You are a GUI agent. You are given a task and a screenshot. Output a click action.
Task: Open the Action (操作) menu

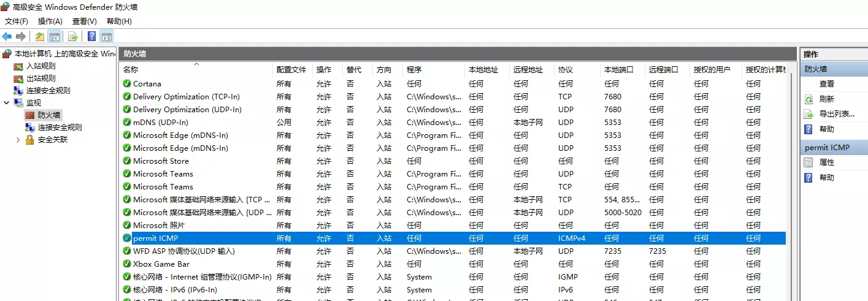(x=50, y=21)
